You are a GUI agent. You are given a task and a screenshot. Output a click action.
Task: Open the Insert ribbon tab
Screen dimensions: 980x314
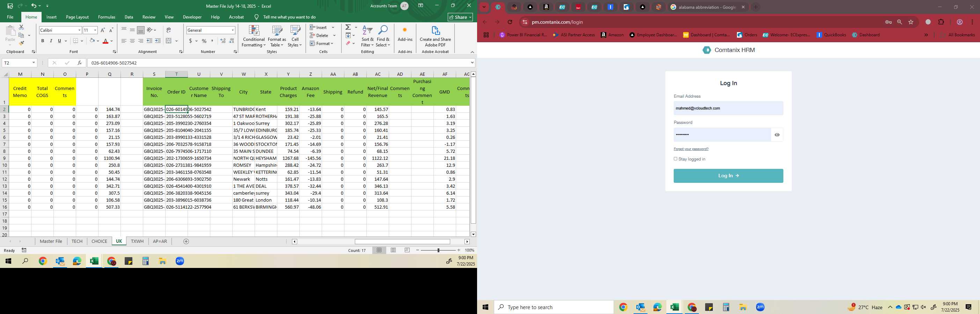click(x=51, y=17)
